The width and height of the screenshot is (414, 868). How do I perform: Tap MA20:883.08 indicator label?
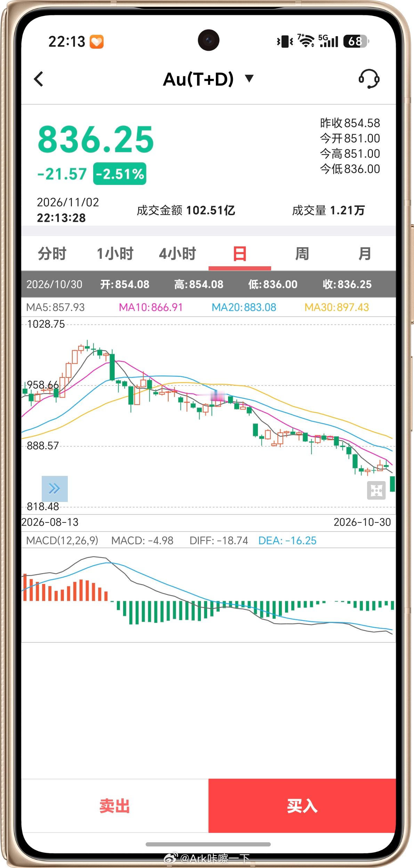[244, 307]
